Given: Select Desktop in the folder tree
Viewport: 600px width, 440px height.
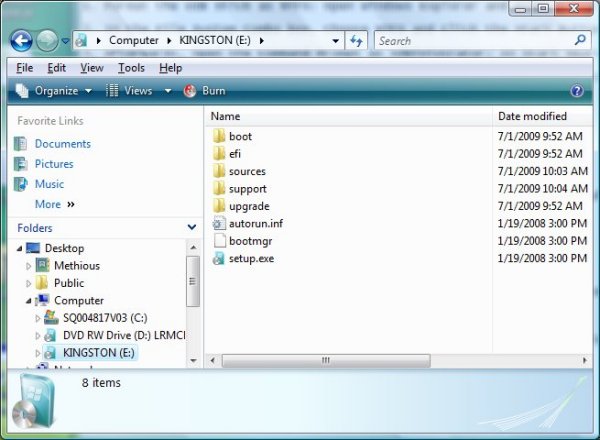Looking at the screenshot, I should click(x=64, y=248).
